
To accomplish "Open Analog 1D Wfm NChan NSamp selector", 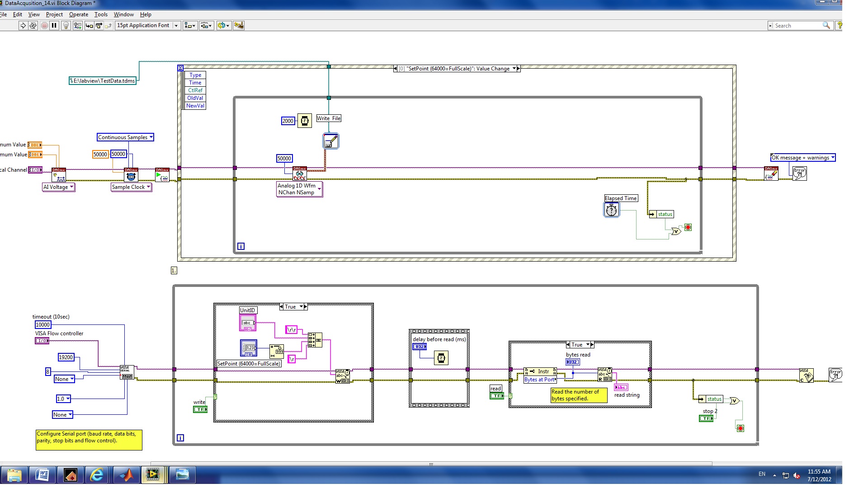I will (x=300, y=189).
